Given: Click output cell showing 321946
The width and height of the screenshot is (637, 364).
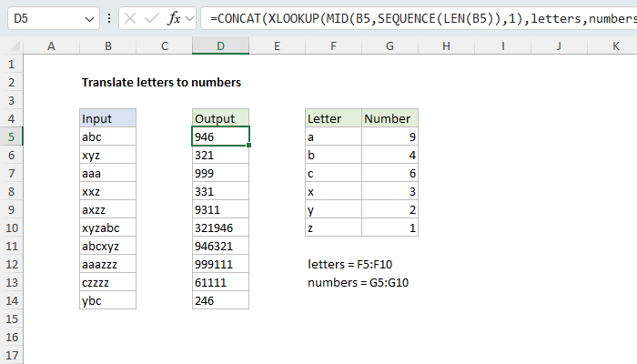Looking at the screenshot, I should [220, 227].
